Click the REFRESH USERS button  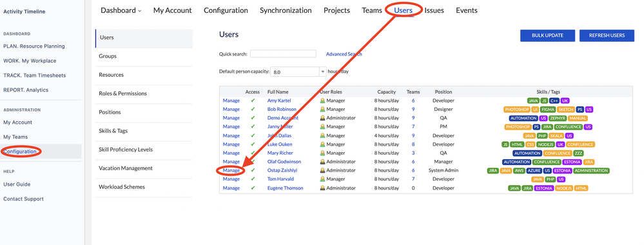(x=607, y=35)
